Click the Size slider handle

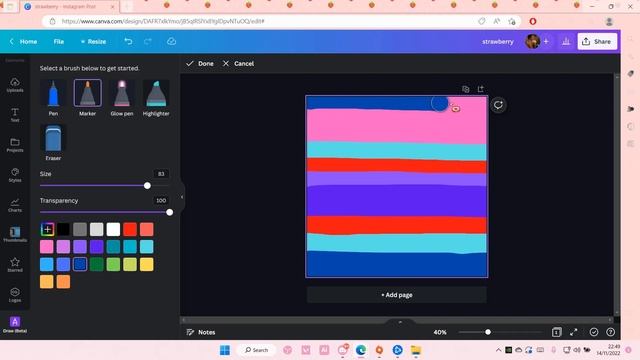[147, 186]
